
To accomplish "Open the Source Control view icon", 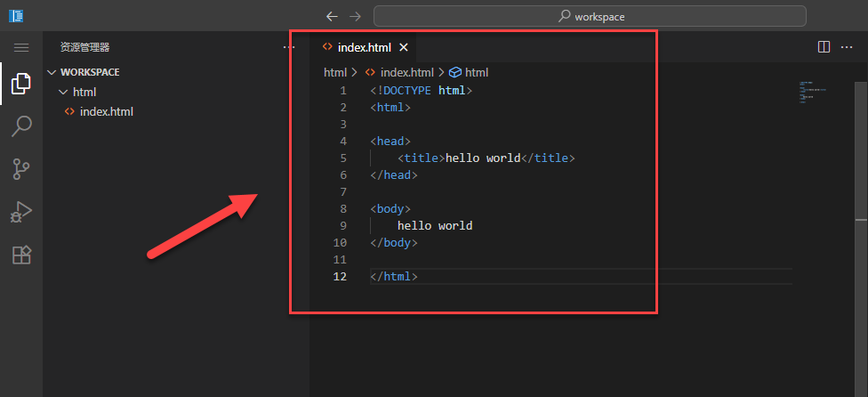I will (x=21, y=169).
